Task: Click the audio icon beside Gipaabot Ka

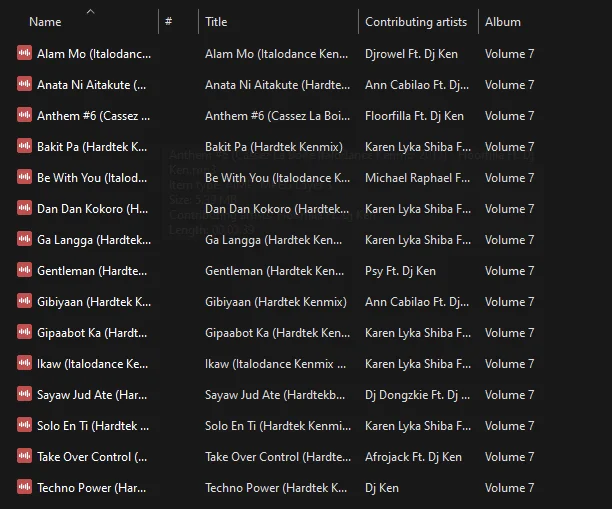Action: (x=24, y=332)
